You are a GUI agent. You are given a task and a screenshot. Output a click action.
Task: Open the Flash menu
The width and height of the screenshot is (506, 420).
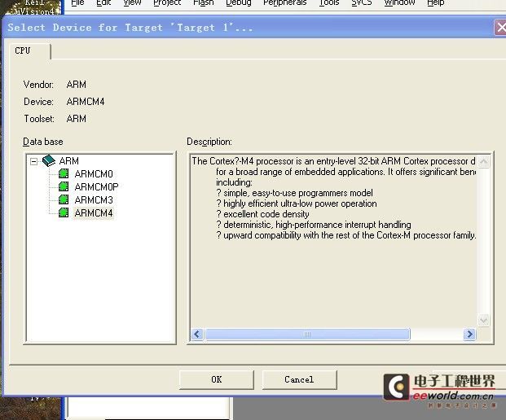pos(204,3)
